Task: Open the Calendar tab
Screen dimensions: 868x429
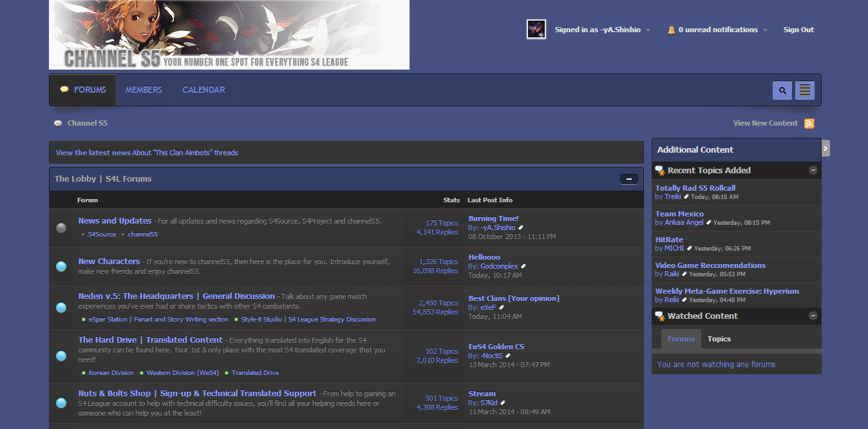Action: [203, 90]
